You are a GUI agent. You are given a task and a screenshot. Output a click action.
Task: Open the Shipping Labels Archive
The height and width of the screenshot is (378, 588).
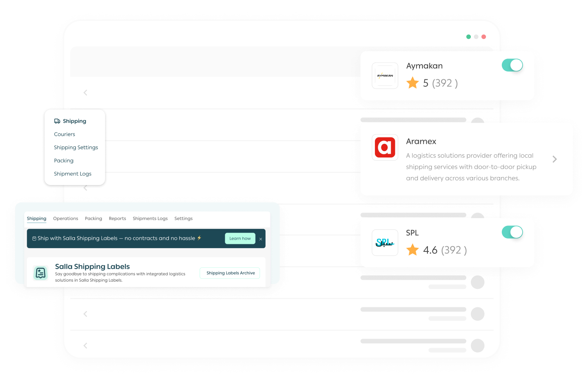pos(230,273)
